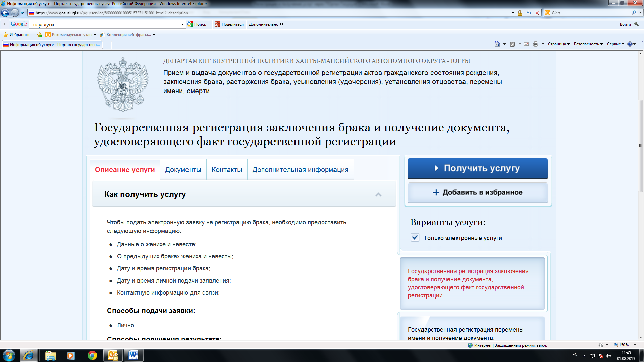
Task: Click Поделиться in the Google toolbar
Action: (x=229, y=24)
